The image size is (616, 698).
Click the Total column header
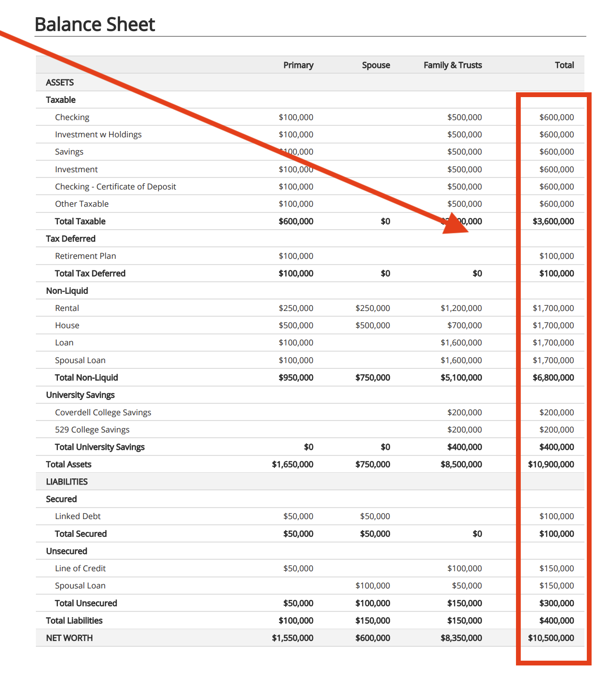564,65
